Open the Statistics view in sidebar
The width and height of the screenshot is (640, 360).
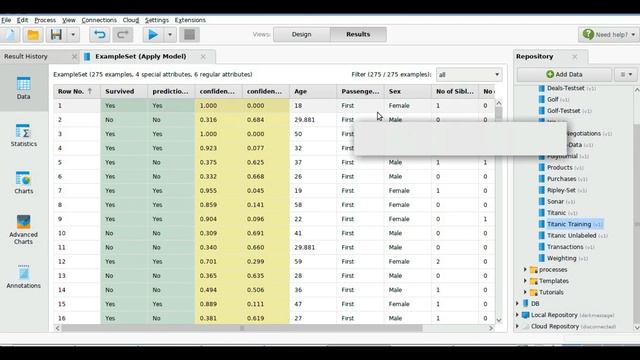[23, 135]
